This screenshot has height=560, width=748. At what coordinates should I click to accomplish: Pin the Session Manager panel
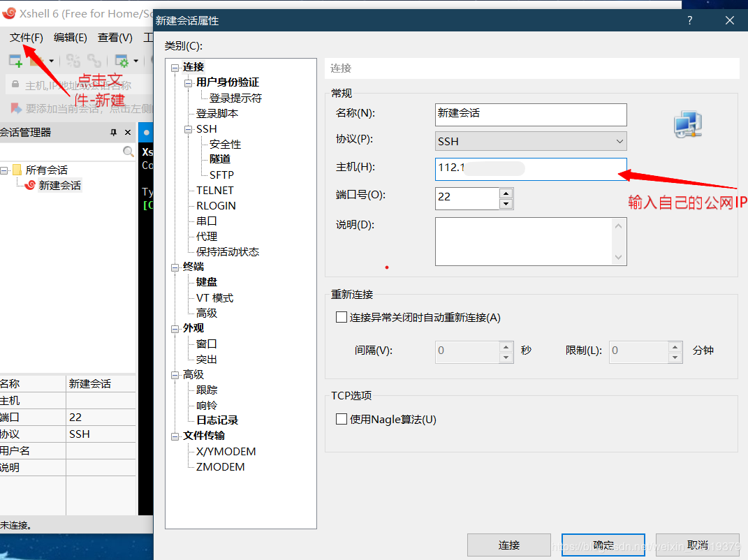(114, 132)
